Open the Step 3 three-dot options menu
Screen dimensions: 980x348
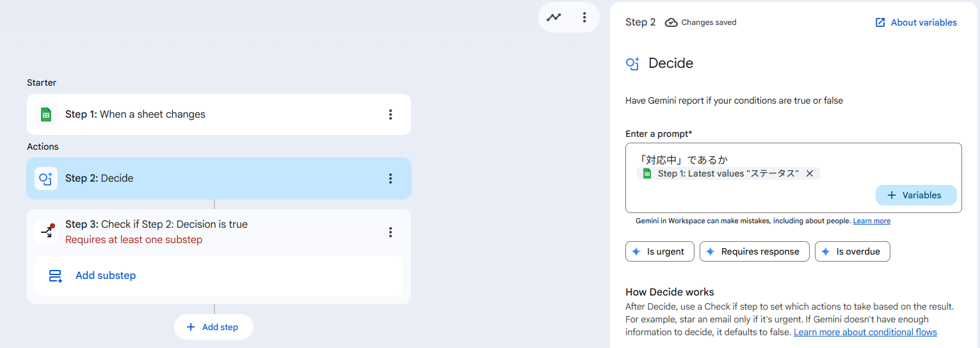click(390, 232)
